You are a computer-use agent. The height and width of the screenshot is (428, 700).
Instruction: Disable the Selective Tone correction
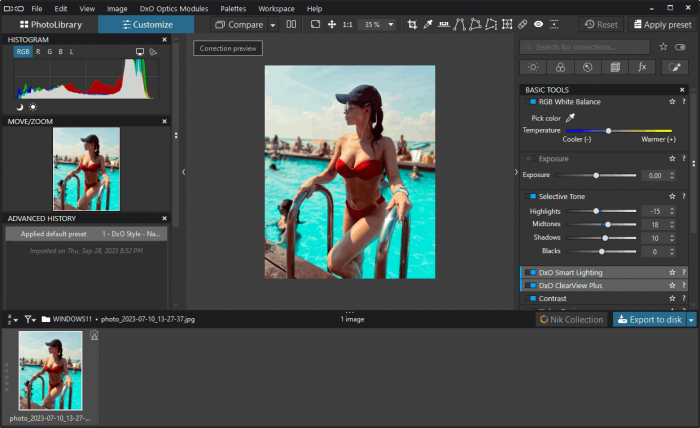[x=534, y=196]
